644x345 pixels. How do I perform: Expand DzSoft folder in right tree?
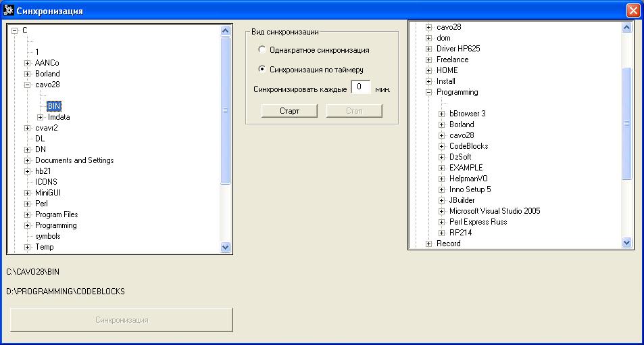coord(441,157)
